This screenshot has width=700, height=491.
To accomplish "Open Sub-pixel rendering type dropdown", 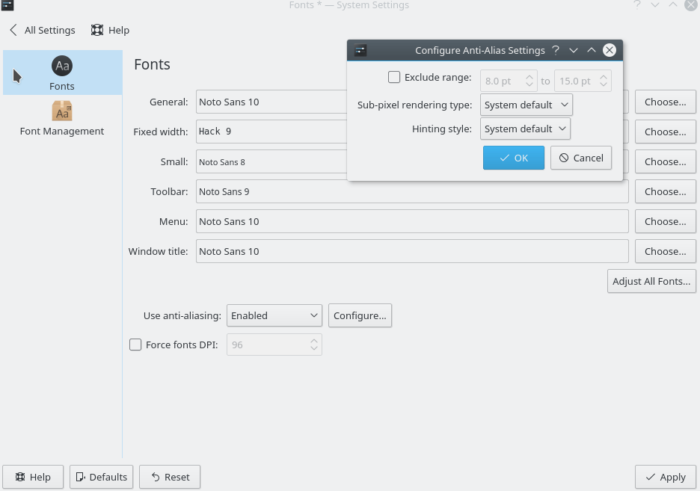I will click(526, 105).
